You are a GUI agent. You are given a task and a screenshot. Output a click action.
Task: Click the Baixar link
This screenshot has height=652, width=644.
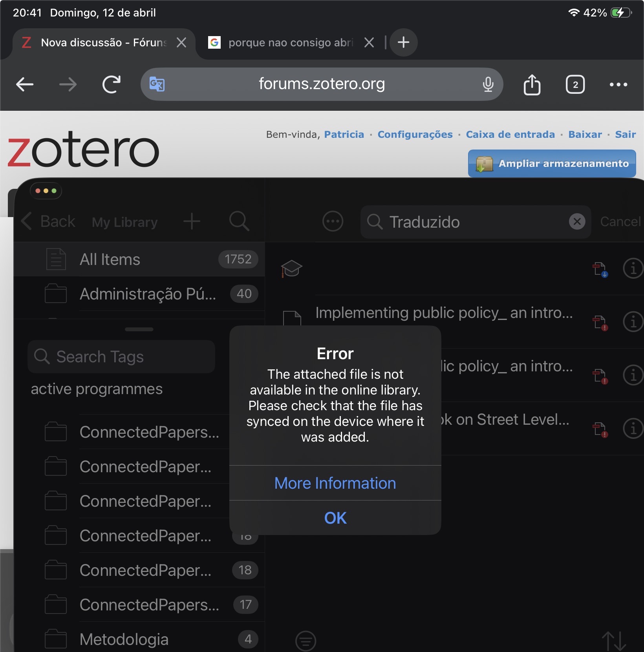[x=585, y=134]
